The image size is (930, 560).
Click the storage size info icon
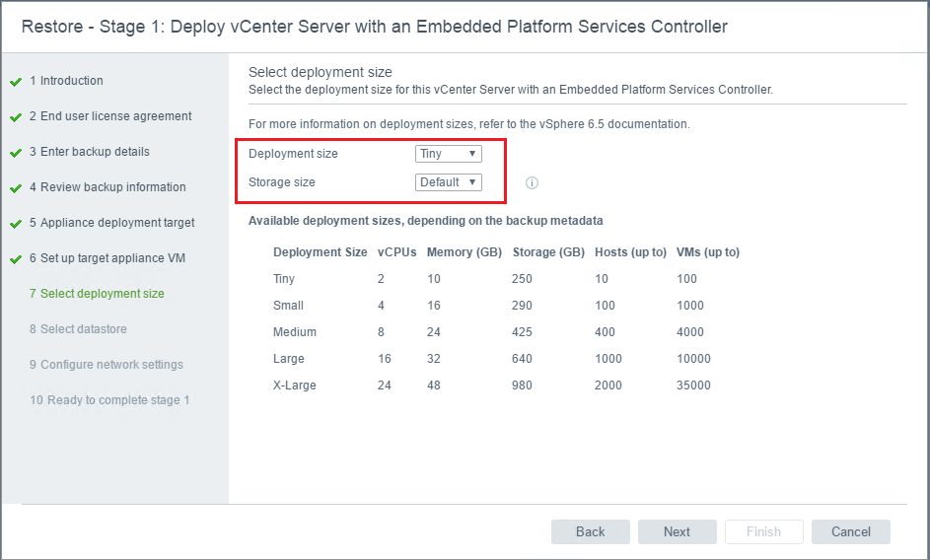click(532, 182)
